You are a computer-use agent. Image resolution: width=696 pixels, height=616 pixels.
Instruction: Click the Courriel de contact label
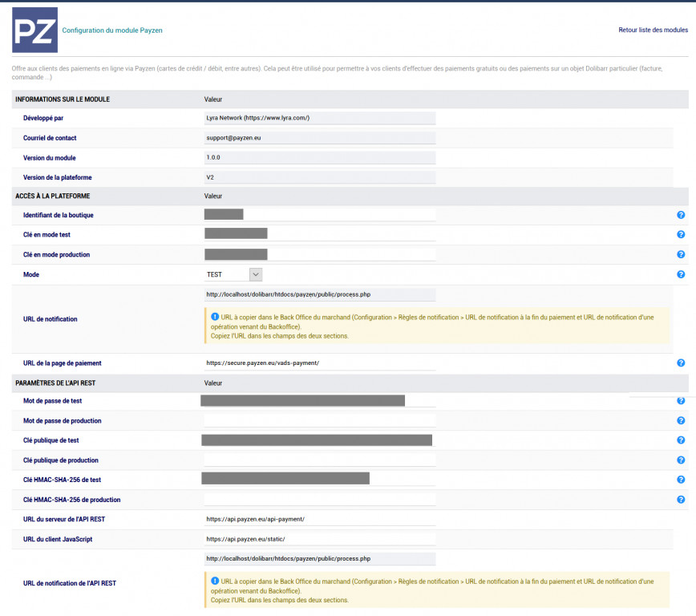tap(50, 138)
